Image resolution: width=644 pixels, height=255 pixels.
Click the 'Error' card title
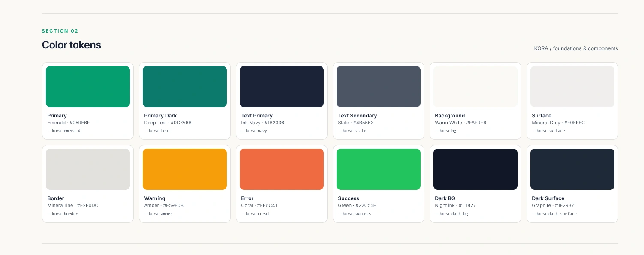click(x=247, y=198)
